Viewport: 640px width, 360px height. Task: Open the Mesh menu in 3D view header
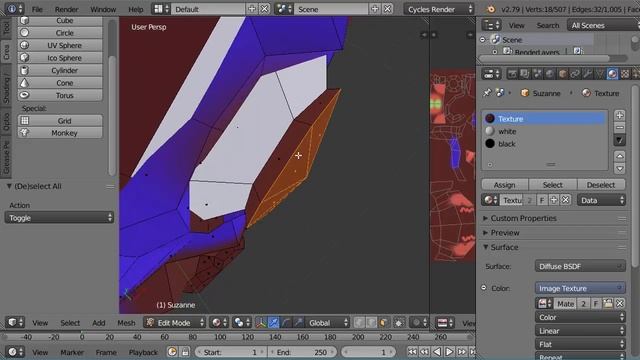tap(126, 323)
